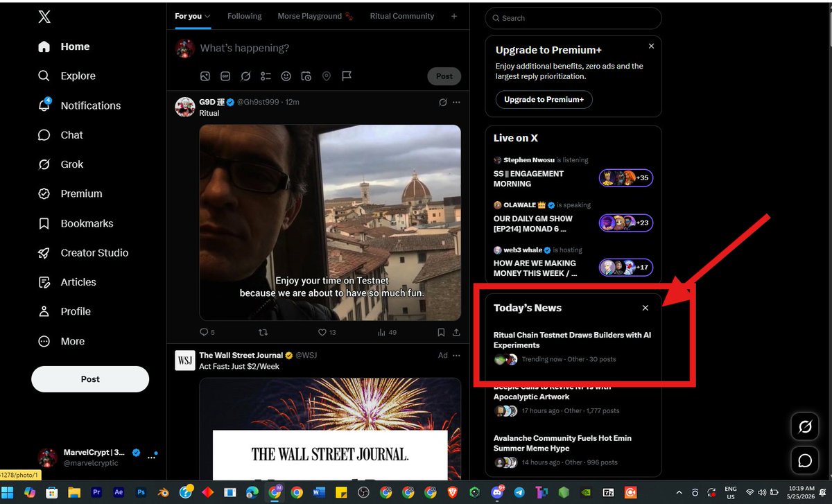Screen dimensions: 832x504
Task: Share the G9D post
Action: click(456, 333)
